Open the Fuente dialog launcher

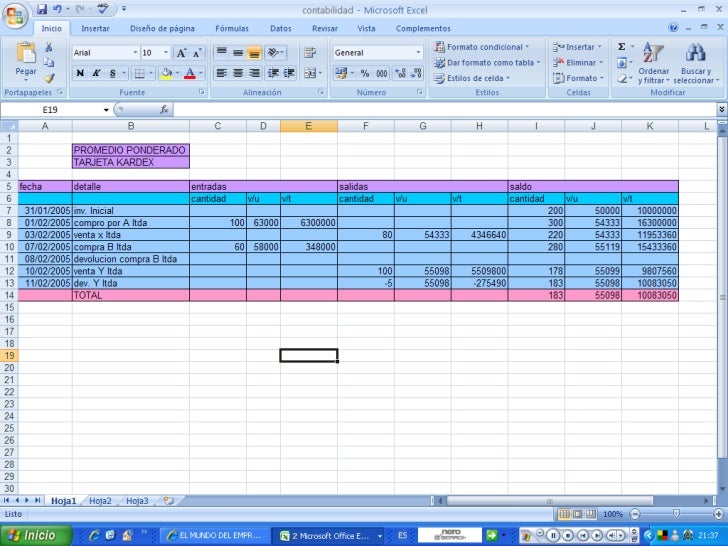[202, 92]
